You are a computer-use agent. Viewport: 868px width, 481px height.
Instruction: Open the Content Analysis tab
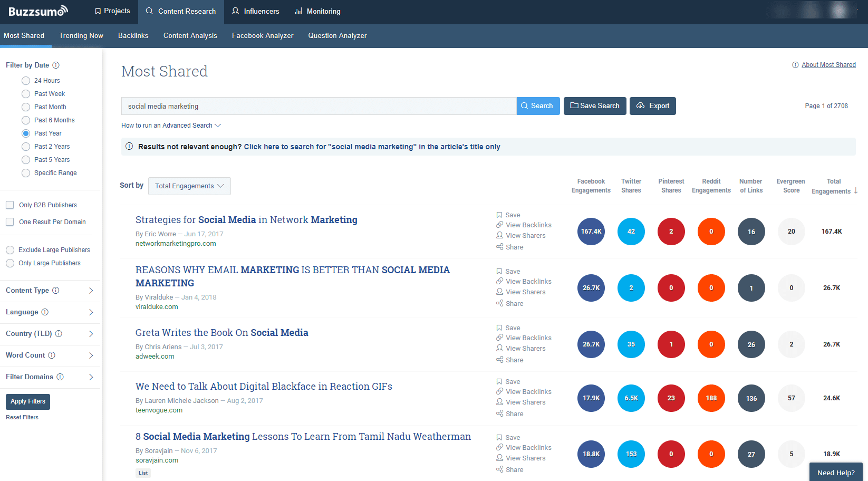tap(190, 36)
